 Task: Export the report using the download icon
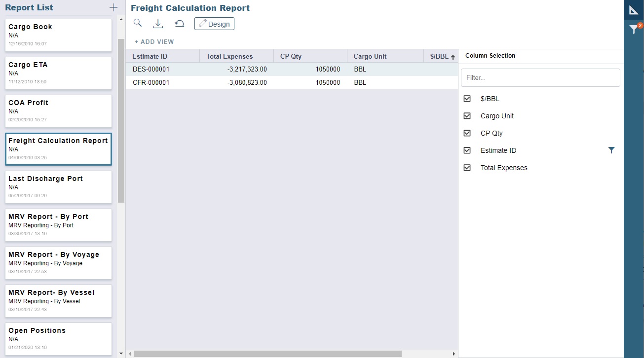point(158,23)
